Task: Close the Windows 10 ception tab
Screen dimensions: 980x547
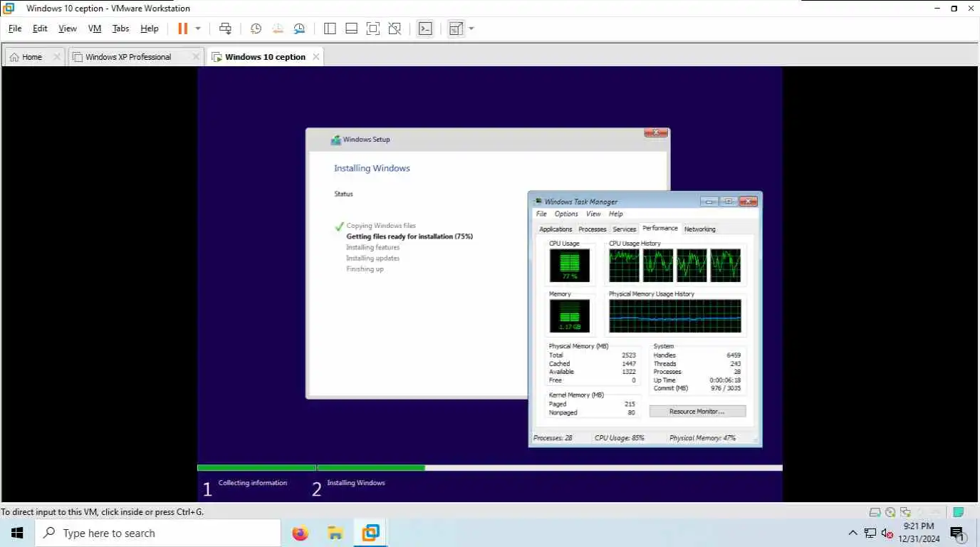Action: (316, 57)
